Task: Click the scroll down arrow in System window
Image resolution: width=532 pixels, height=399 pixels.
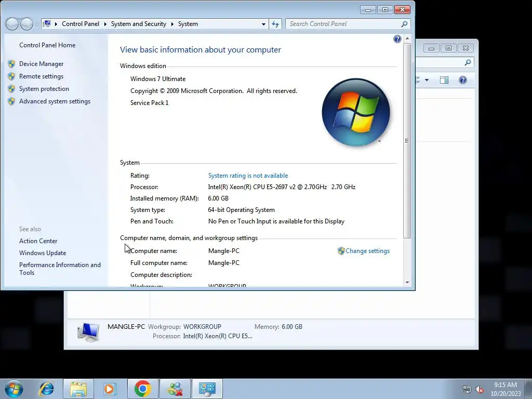Action: [407, 282]
